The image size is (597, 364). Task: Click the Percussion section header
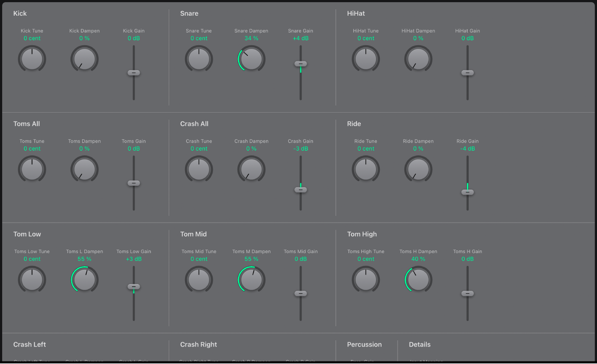pos(364,344)
